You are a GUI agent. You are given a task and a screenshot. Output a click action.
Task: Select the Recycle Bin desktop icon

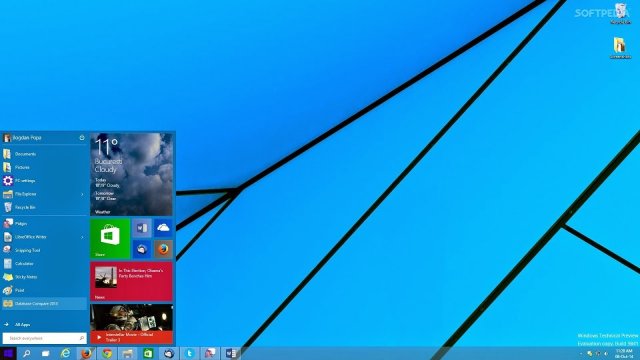[620, 13]
